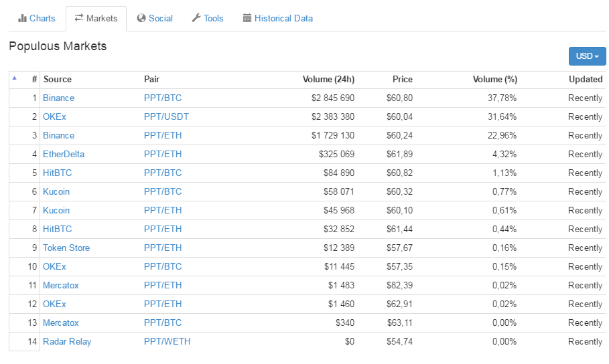Viewport: 609px width, 364px height.
Task: Sort by the Source column header
Action: tap(58, 79)
